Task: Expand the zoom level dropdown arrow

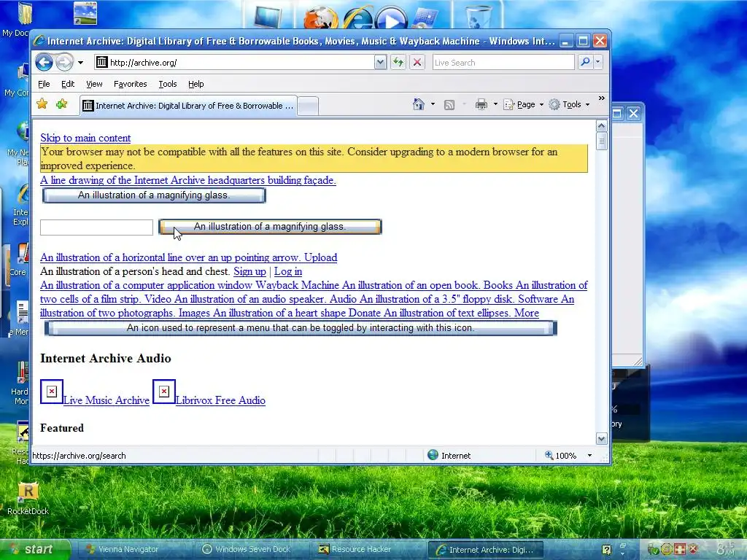Action: [x=589, y=456]
